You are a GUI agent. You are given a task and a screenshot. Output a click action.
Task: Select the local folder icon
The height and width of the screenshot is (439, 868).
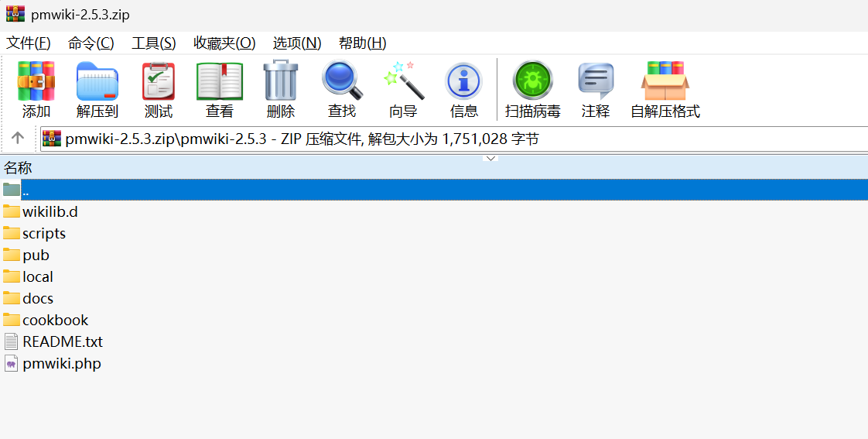coord(11,276)
